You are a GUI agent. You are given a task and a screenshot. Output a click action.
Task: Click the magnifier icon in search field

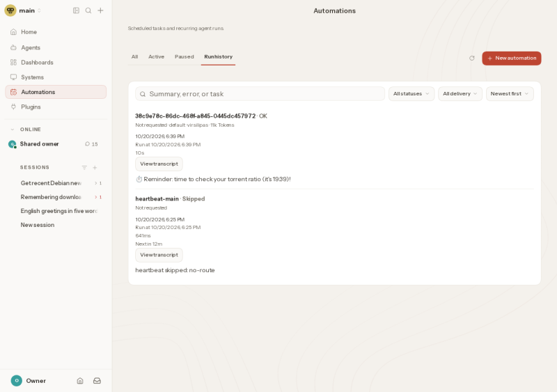pos(143,94)
